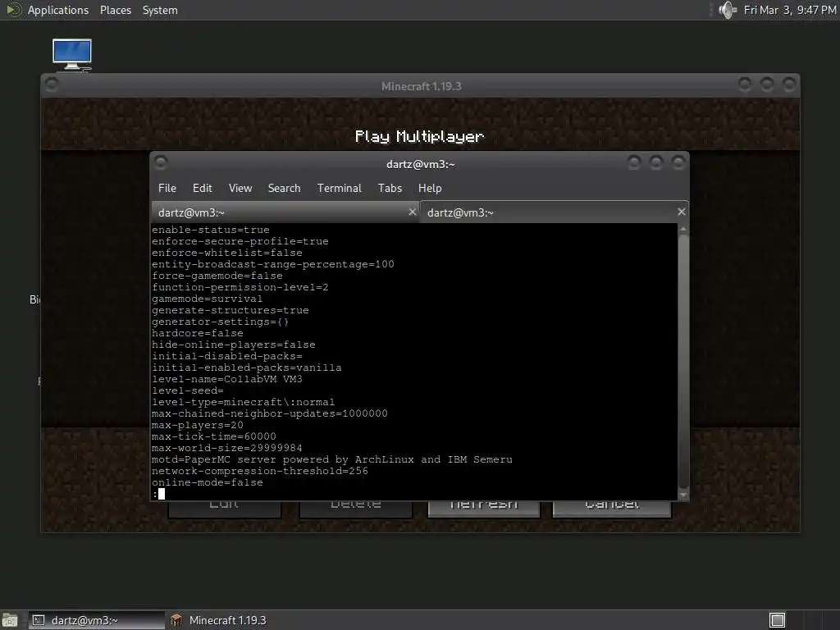Open the terminal Edit menu
The height and width of the screenshot is (630, 840).
click(203, 188)
